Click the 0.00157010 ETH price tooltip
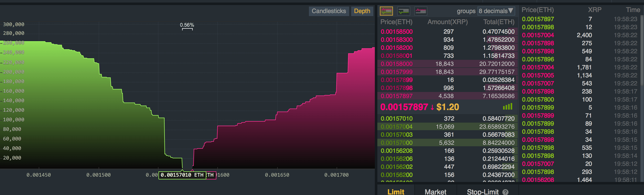644x195 pixels. click(x=182, y=175)
